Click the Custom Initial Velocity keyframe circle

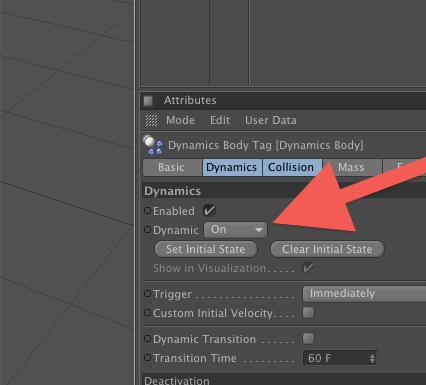point(147,313)
